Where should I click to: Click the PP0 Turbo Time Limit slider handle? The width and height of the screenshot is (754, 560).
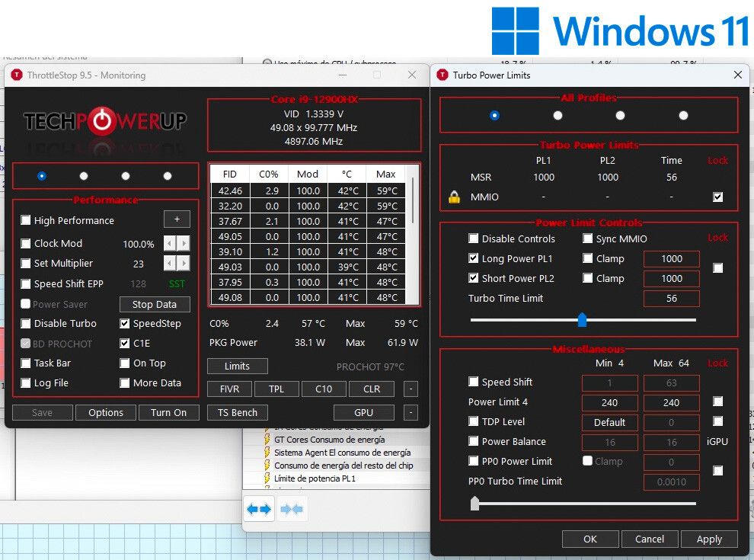click(474, 503)
